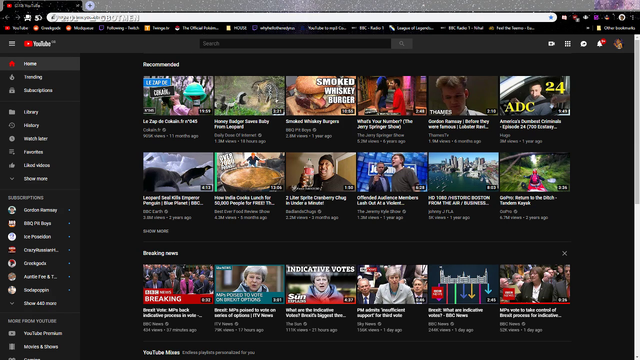Open How India Cooks Lunch video title
This screenshot has width=640, height=360.
click(244, 200)
